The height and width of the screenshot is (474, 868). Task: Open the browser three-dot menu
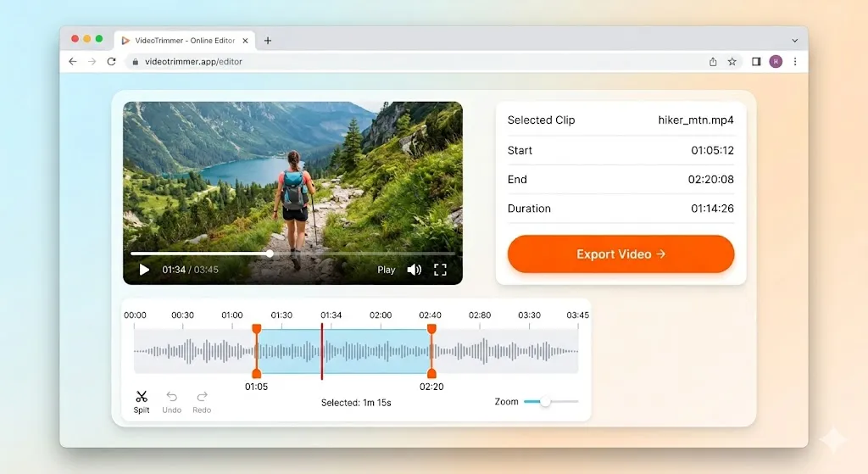pyautogui.click(x=795, y=61)
